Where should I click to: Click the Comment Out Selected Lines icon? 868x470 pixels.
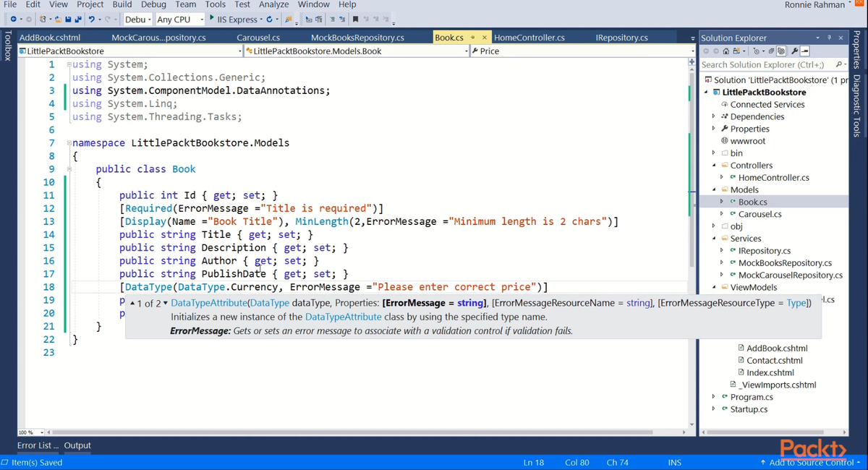(332, 19)
